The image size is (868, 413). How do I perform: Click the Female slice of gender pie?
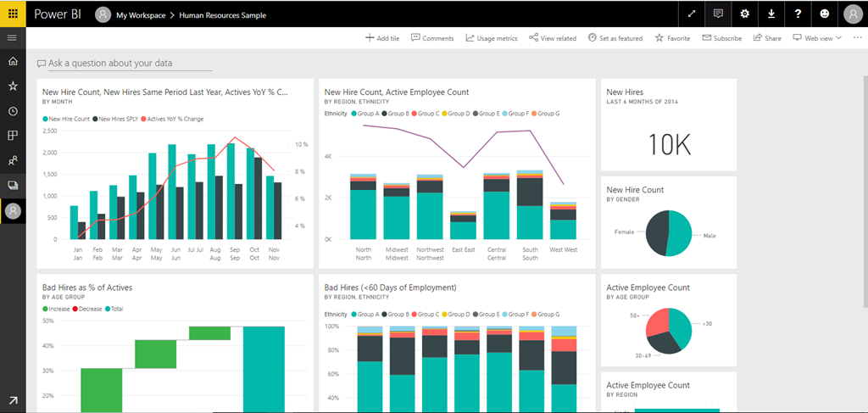(657, 232)
